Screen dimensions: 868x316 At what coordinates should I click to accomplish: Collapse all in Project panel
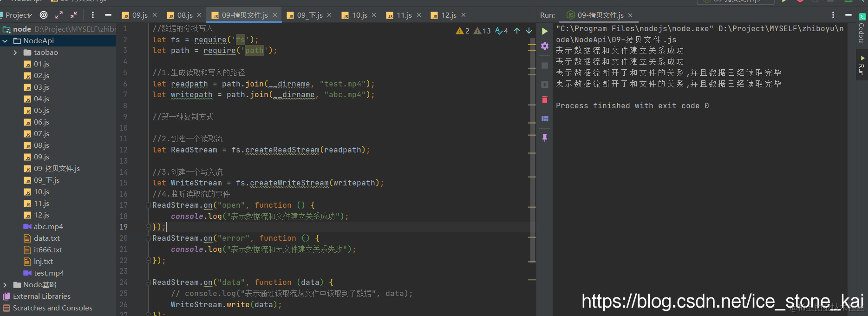tap(74, 15)
